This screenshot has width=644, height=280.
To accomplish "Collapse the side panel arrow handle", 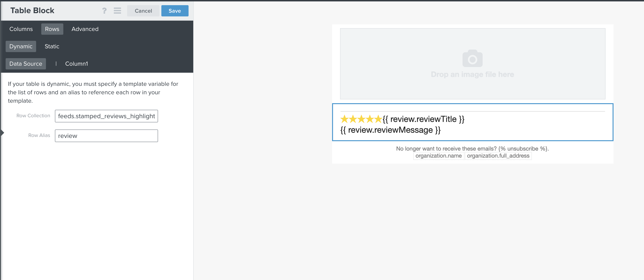I will (x=2, y=133).
